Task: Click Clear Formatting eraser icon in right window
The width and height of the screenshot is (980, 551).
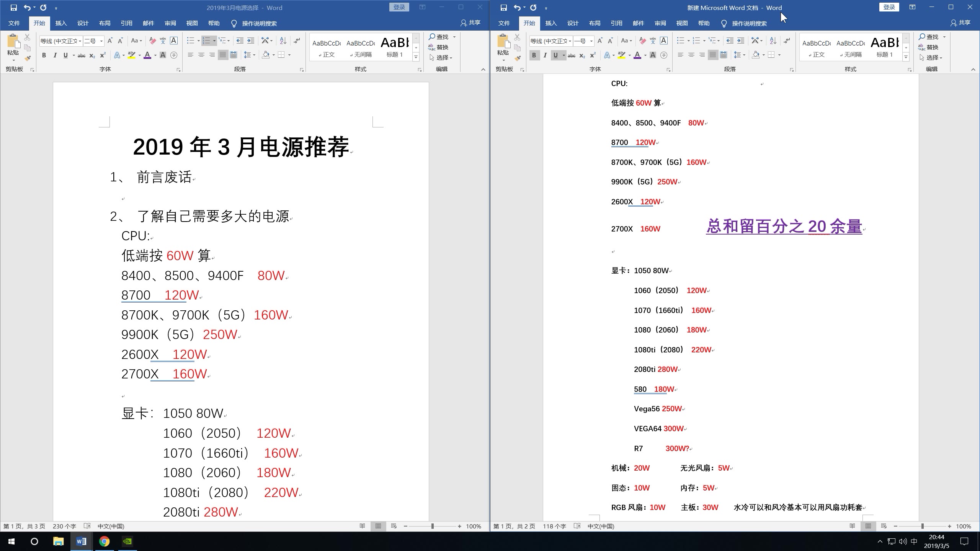Action: point(643,41)
